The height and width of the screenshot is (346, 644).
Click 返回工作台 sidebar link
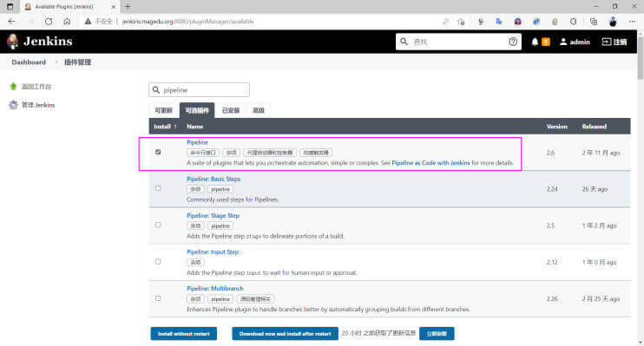tap(36, 87)
